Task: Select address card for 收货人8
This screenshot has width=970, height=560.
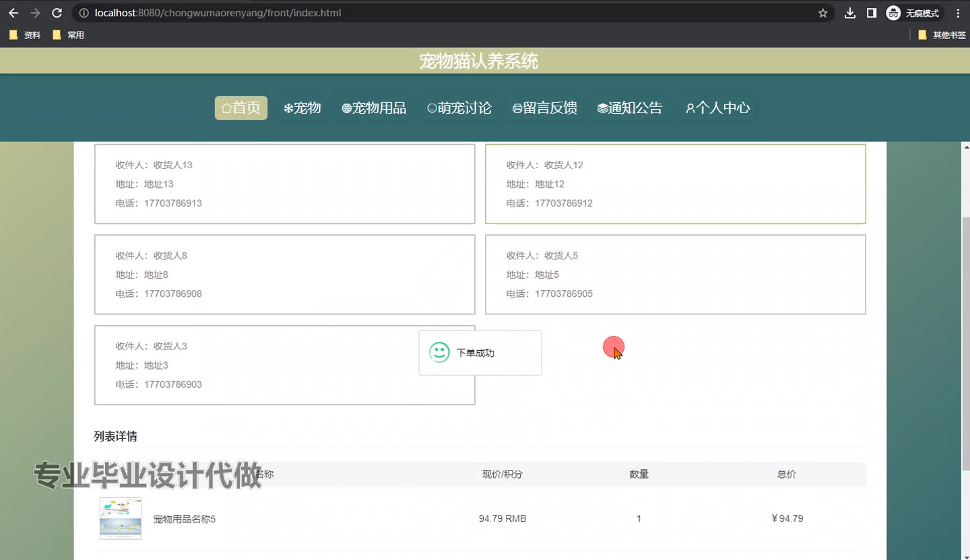Action: pyautogui.click(x=285, y=274)
